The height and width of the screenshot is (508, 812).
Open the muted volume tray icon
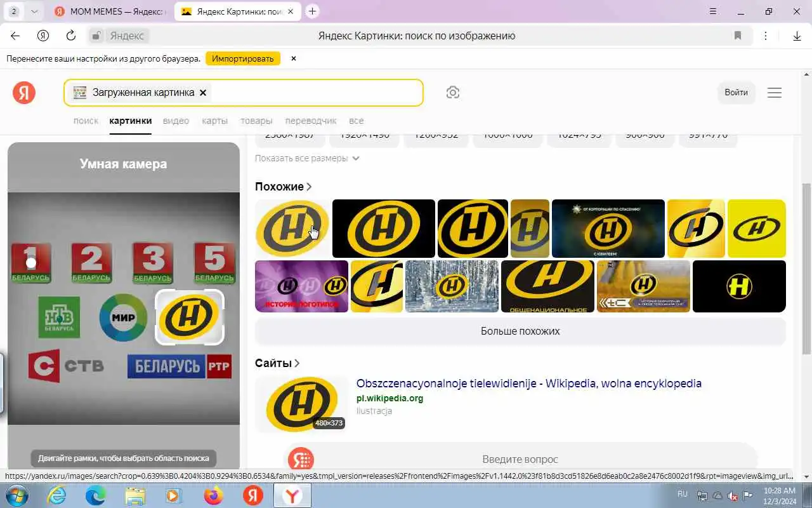[733, 496]
